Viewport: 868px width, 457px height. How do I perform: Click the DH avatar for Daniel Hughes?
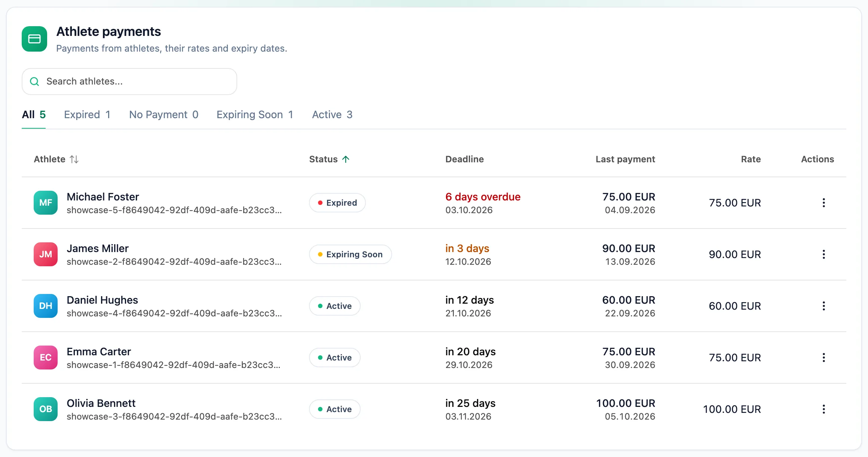tap(46, 306)
